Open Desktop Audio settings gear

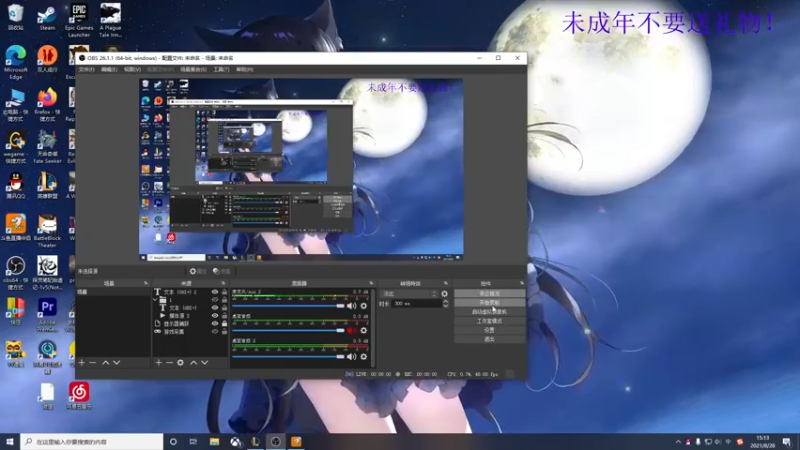[x=364, y=331]
